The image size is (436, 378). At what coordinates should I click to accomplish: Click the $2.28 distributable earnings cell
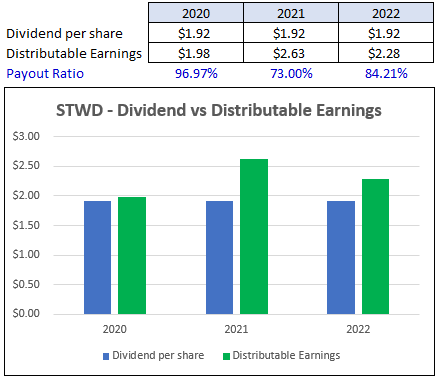[x=386, y=53]
